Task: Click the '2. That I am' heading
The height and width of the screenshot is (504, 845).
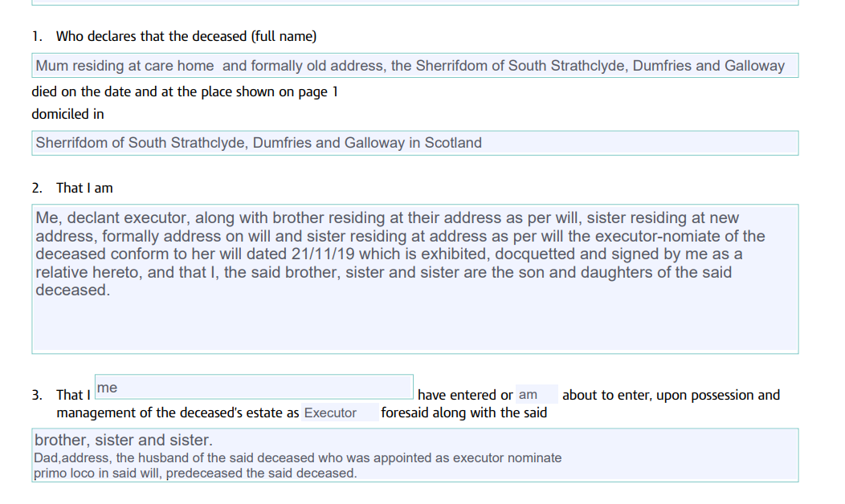Action: pos(72,188)
